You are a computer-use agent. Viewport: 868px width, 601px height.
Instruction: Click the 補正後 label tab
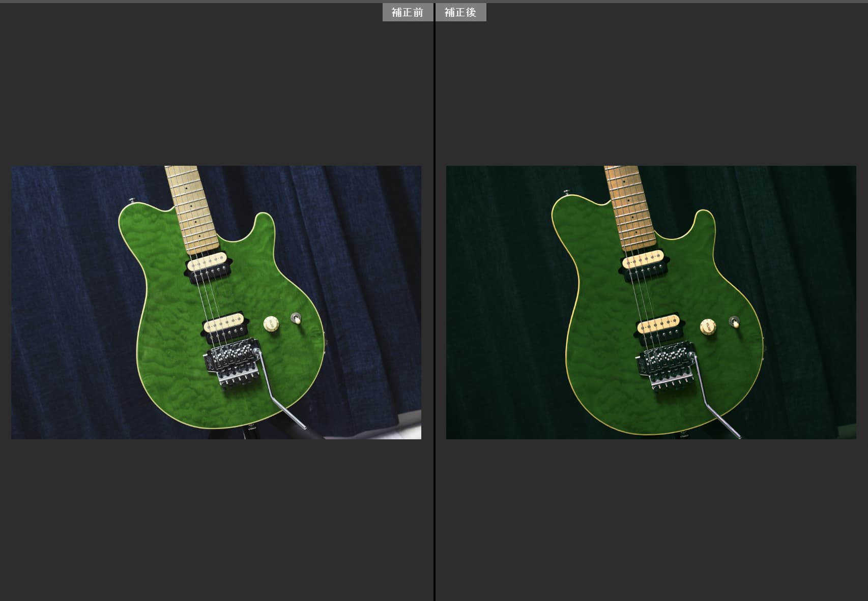click(x=460, y=12)
